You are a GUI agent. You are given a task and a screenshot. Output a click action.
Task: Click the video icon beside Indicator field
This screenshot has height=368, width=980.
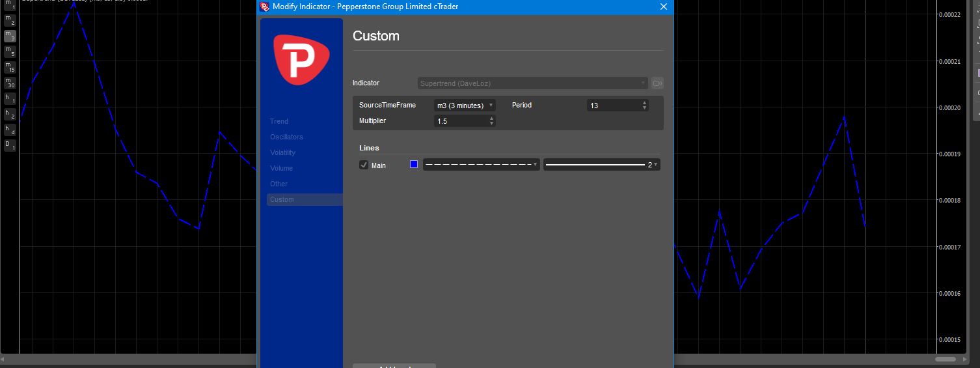(657, 83)
